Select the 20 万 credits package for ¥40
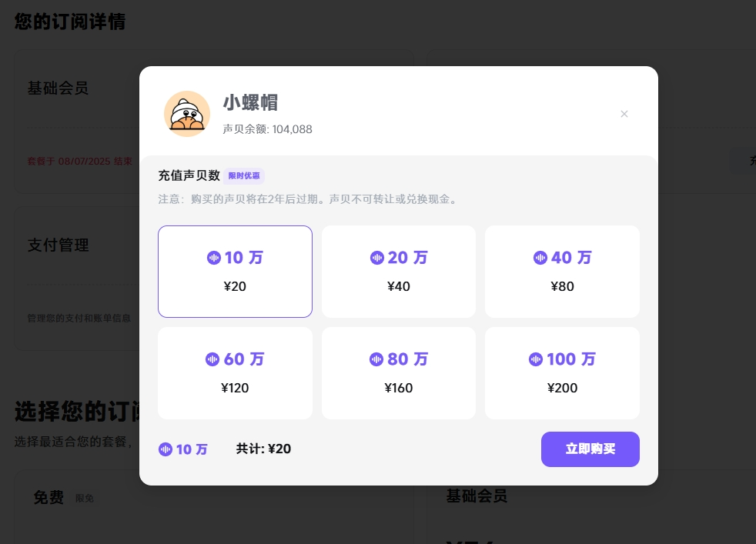The image size is (756, 544). point(399,272)
